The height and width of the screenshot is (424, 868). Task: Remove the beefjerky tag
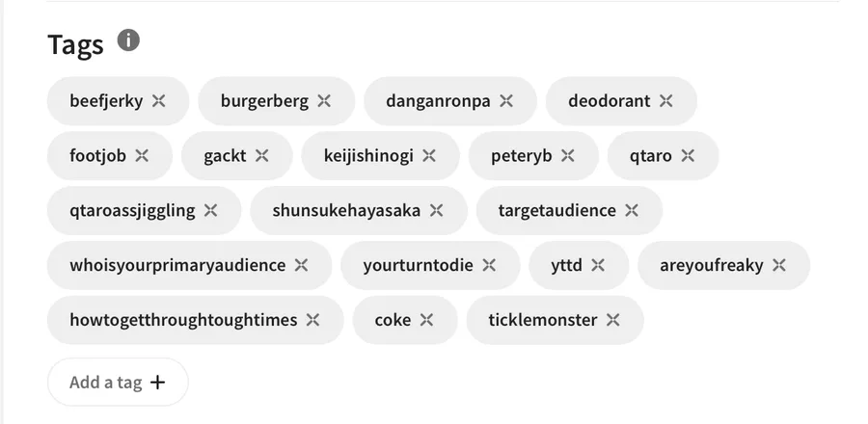click(159, 100)
